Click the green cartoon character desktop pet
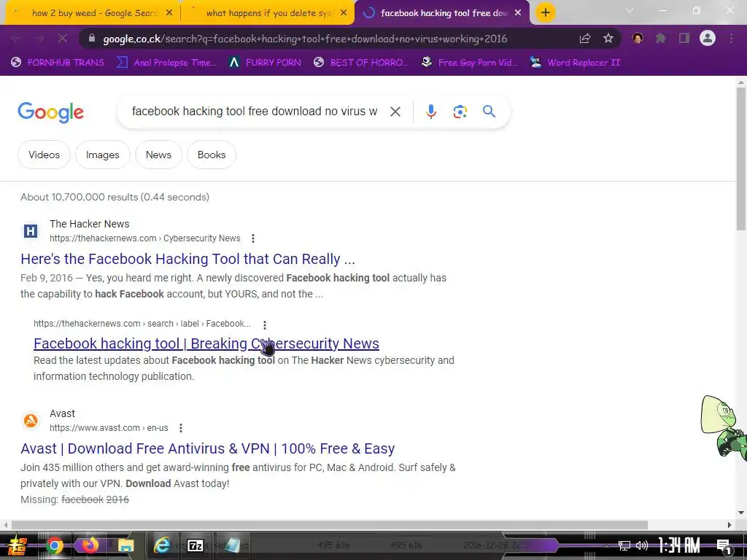747x560 pixels. point(723,427)
